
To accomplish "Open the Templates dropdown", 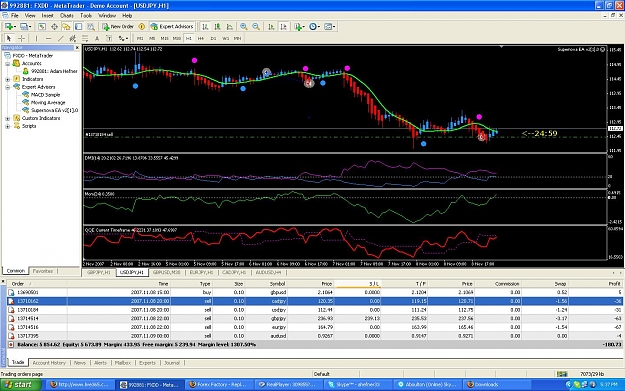I will point(330,26).
